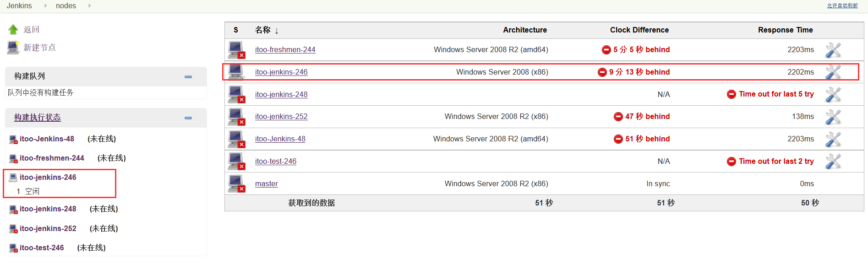Screen dimensions: 868x264
Task: Select itoo-test-246 in executor sidebar
Action: pyautogui.click(x=42, y=248)
